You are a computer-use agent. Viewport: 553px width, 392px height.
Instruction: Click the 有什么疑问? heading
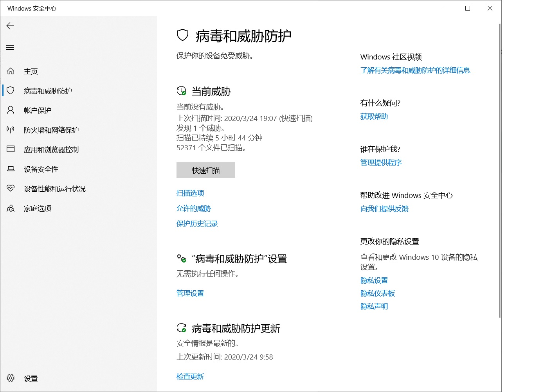[380, 103]
